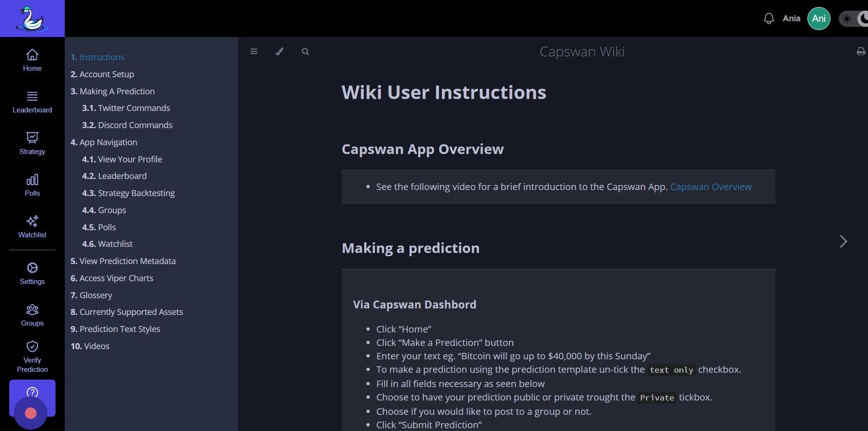The image size is (868, 431).
Task: Open the Groups page
Action: (32, 315)
